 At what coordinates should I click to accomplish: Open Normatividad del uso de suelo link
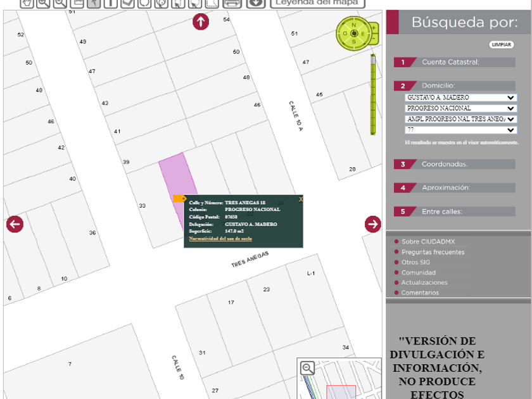pos(220,239)
